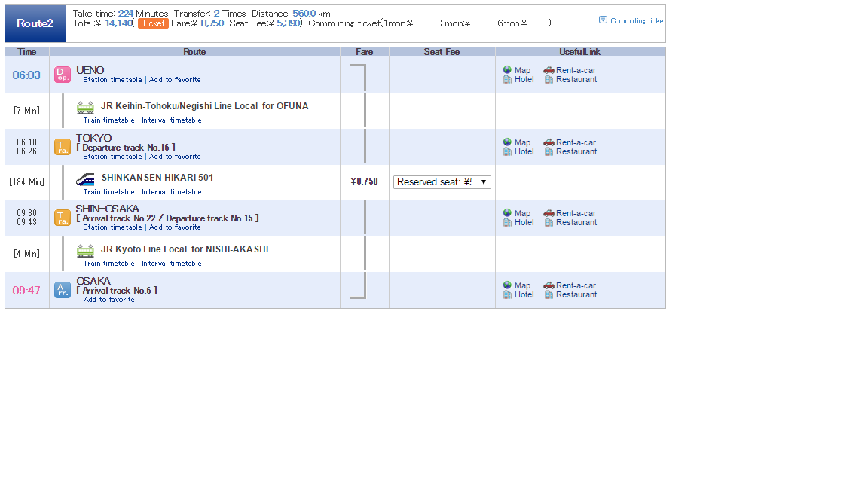Click the green train icon for Keihin-Tohoku Line

(x=85, y=108)
